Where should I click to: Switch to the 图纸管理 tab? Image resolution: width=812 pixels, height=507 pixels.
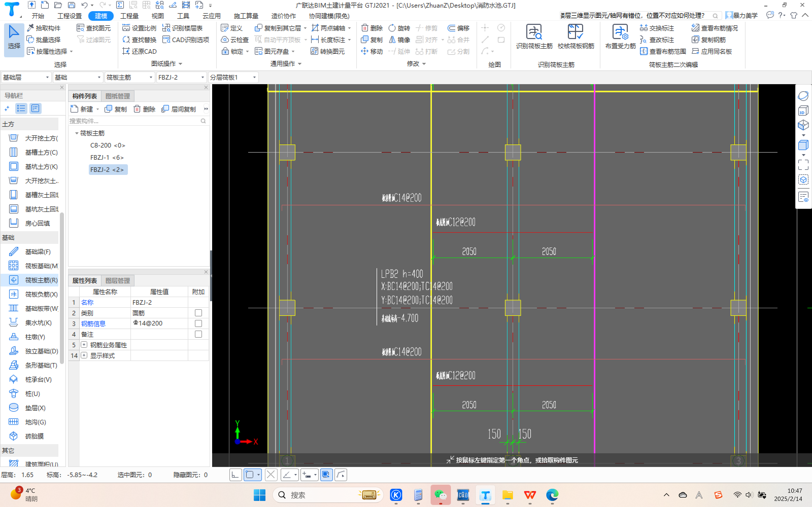point(117,96)
